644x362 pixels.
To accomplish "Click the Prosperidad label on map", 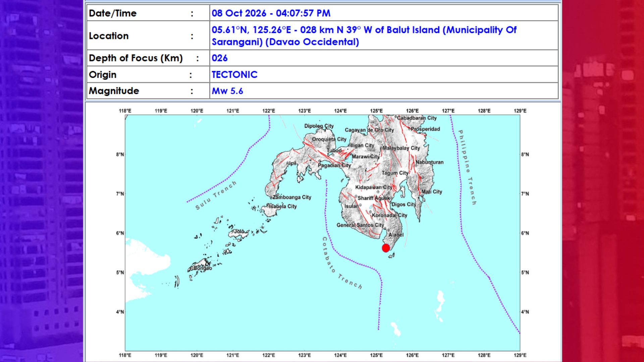I will click(425, 129).
